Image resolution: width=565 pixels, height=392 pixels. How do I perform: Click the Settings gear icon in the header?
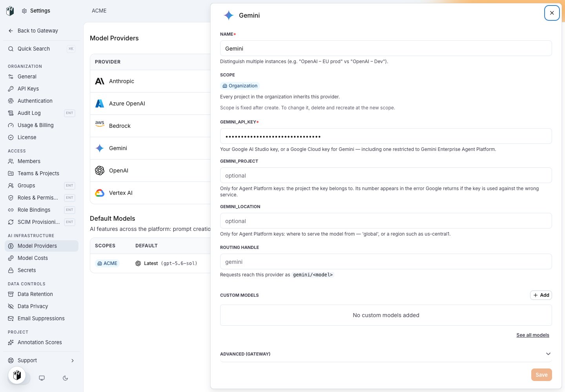tap(24, 11)
